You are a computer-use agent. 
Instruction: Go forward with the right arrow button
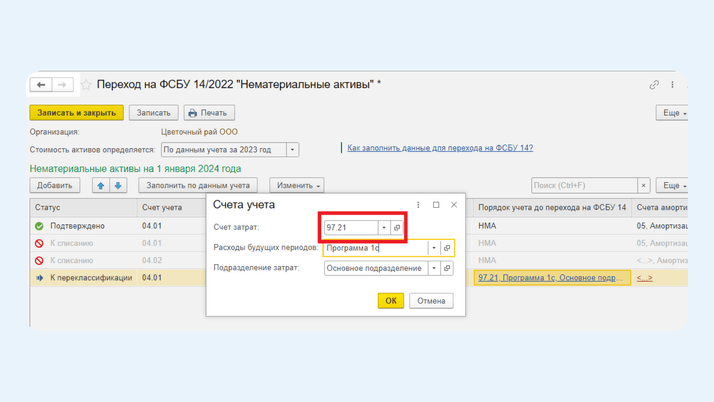coord(62,85)
